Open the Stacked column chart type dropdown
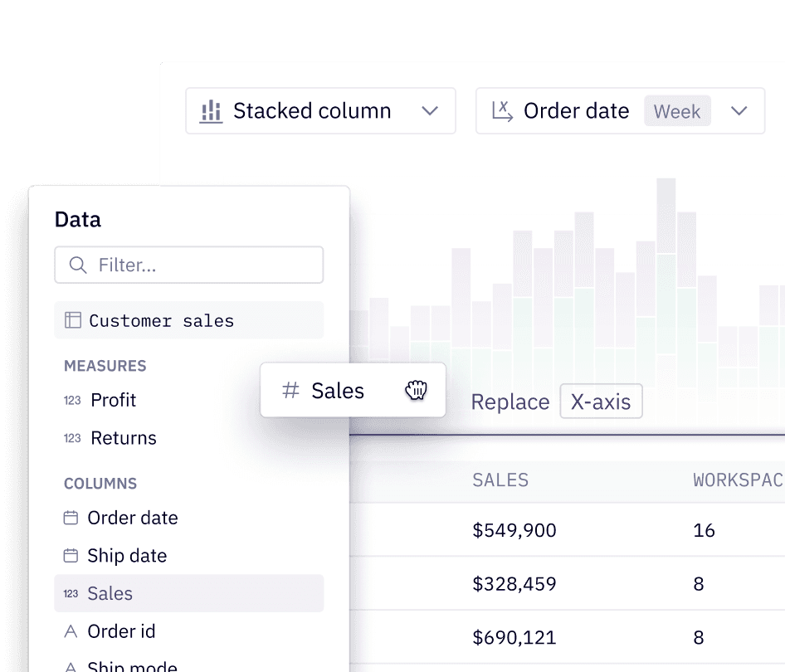This screenshot has width=785, height=672. (320, 111)
